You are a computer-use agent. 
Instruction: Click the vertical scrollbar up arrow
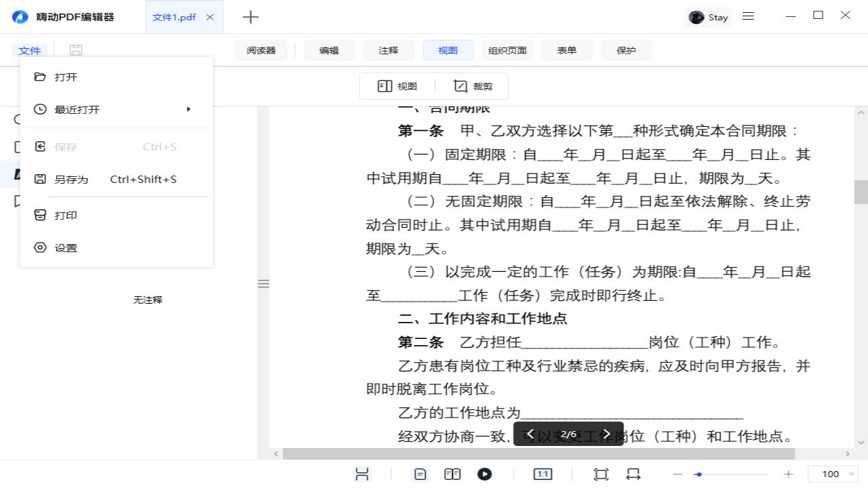coord(861,113)
